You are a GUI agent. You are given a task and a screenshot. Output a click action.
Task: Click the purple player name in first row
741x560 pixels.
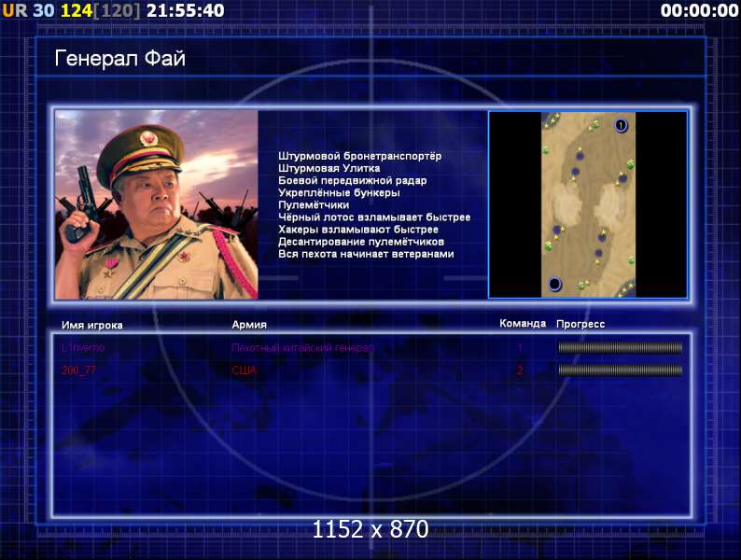coord(83,348)
